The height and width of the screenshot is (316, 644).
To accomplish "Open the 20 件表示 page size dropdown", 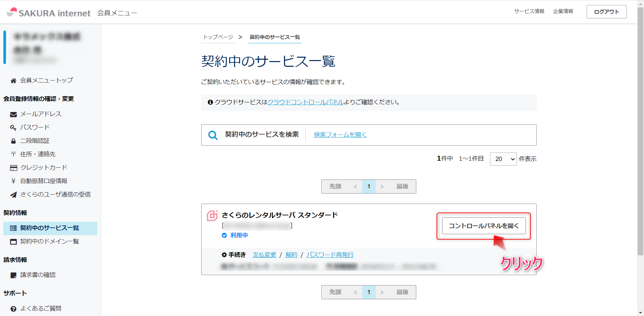I will tap(503, 159).
